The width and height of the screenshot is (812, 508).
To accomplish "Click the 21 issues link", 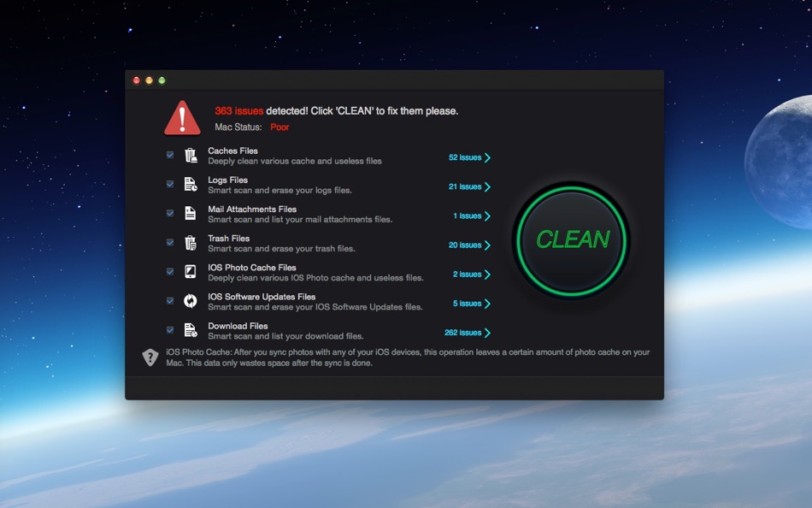I will (x=465, y=186).
